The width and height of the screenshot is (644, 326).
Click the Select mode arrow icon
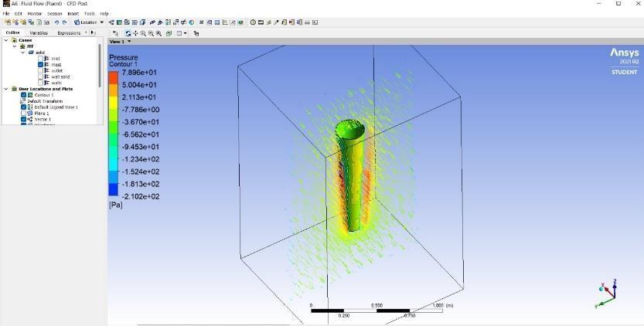pyautogui.click(x=115, y=33)
